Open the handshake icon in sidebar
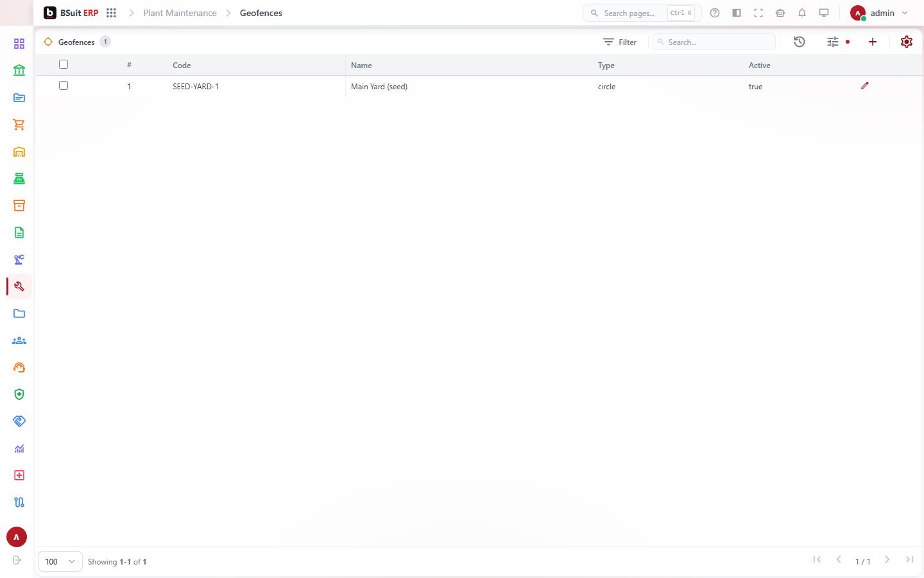Image resolution: width=924 pixels, height=578 pixels. pyautogui.click(x=19, y=421)
